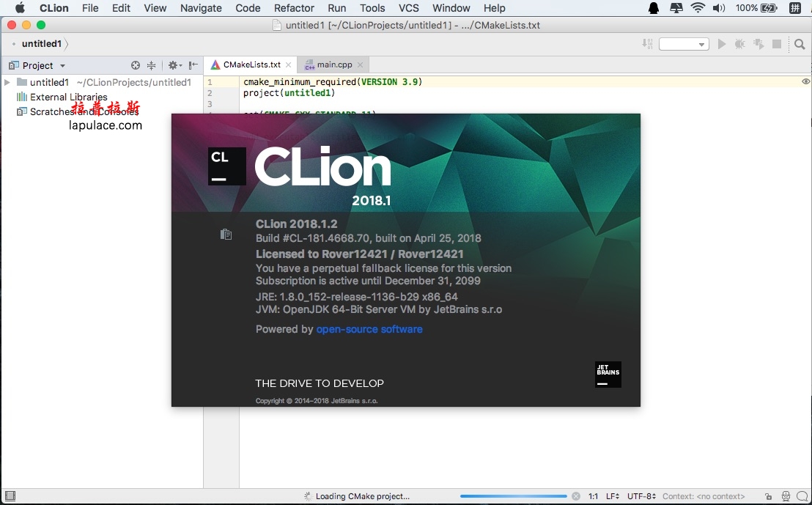Viewport: 812px width, 505px height.
Task: Click the Debug bug icon
Action: click(739, 44)
